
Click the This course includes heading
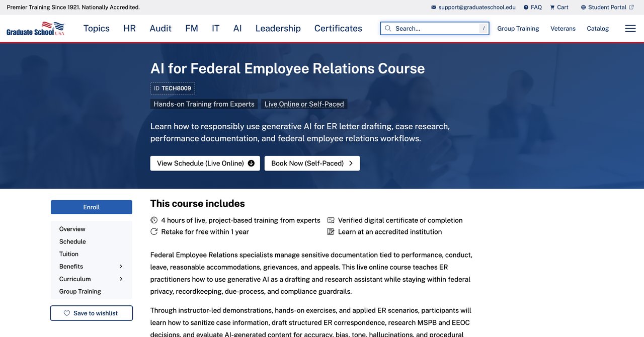198,204
